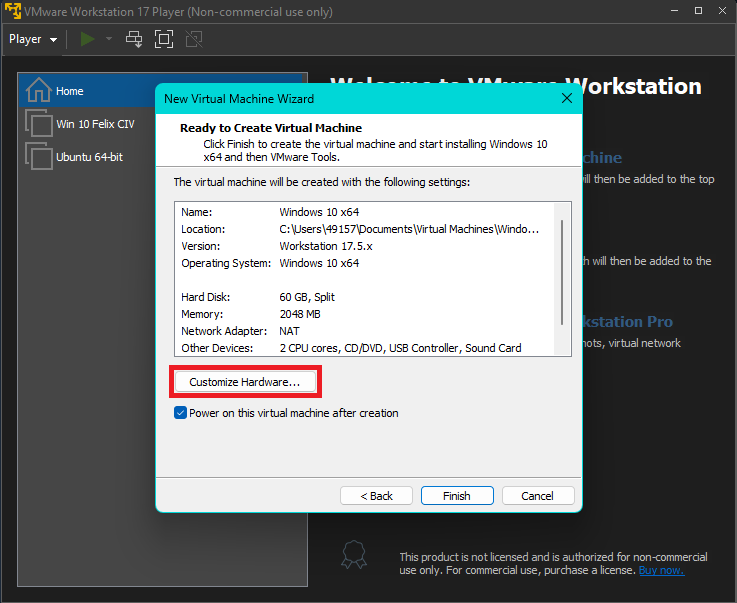Viewport: 737px width, 603px height.
Task: Minimize the VMware Workstation Player window
Action: tap(674, 10)
